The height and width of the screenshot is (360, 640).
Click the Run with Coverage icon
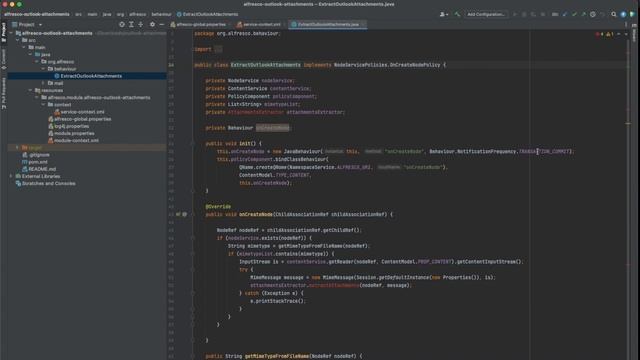pos(533,14)
